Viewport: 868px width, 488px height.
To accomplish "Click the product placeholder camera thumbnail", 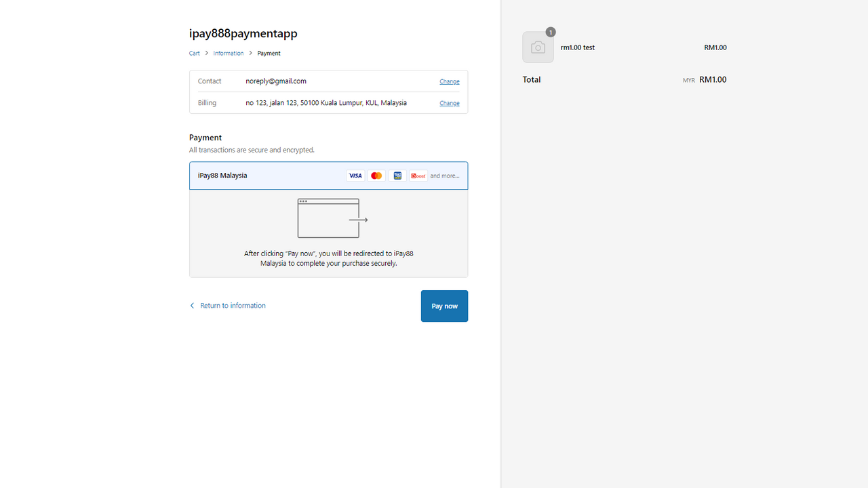I will coord(538,47).
